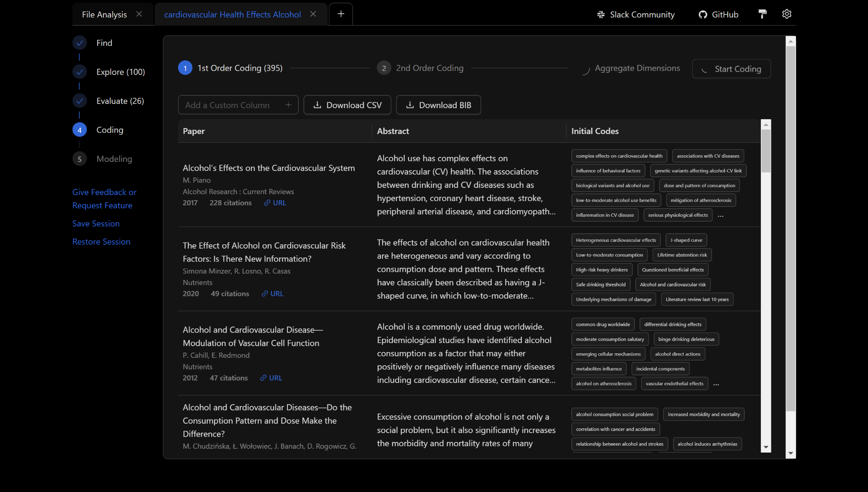Open the link icon for Nutrients 2020 paper
Viewport: 868px width, 492px height.
(264, 294)
